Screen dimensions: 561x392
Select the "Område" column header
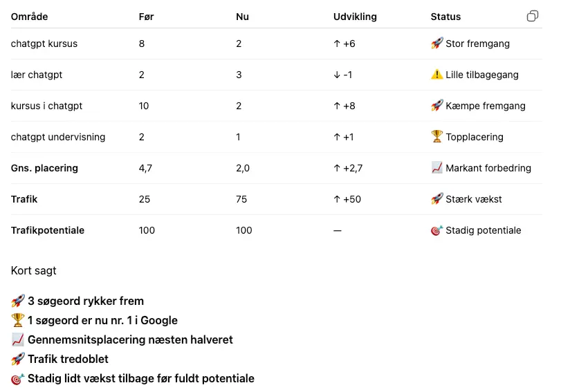[x=29, y=17]
